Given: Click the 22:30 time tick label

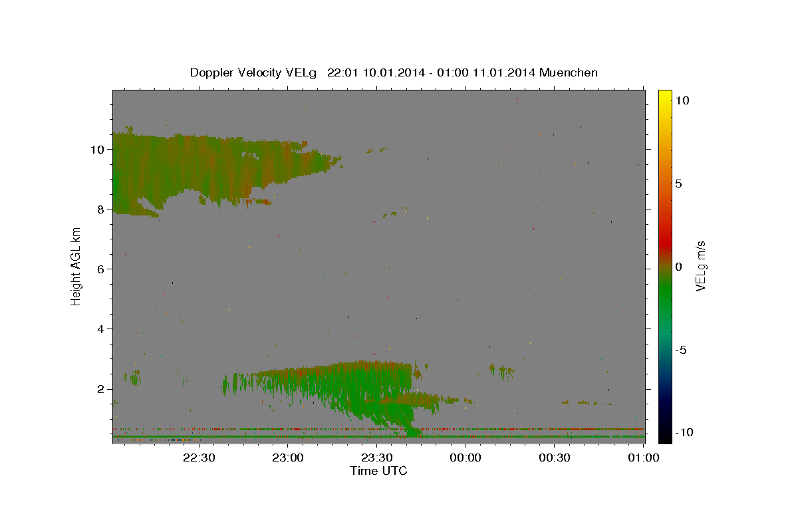Looking at the screenshot, I should coord(199,458).
